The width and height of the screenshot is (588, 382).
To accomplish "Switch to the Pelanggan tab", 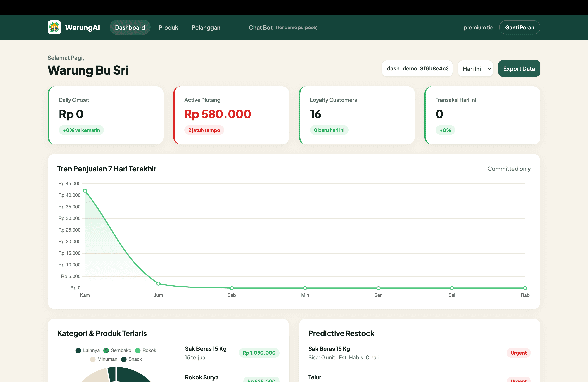I will [206, 27].
